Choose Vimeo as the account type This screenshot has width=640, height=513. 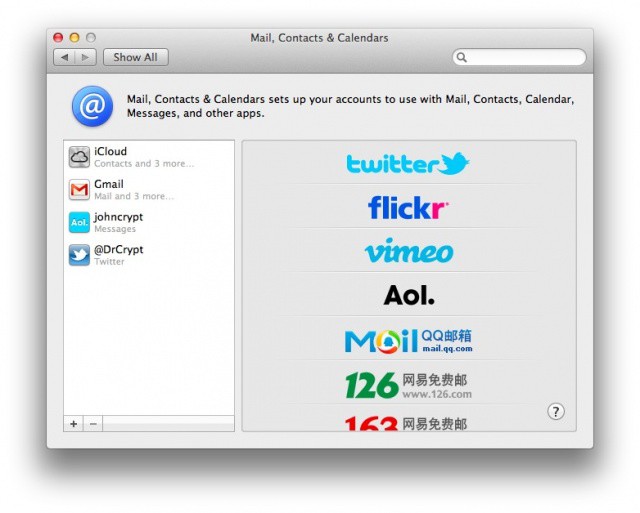click(x=409, y=251)
